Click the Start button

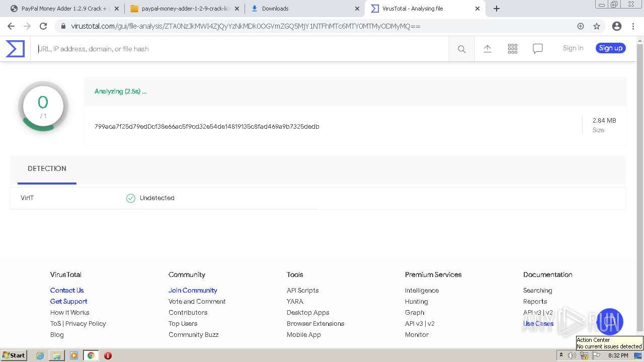14,355
